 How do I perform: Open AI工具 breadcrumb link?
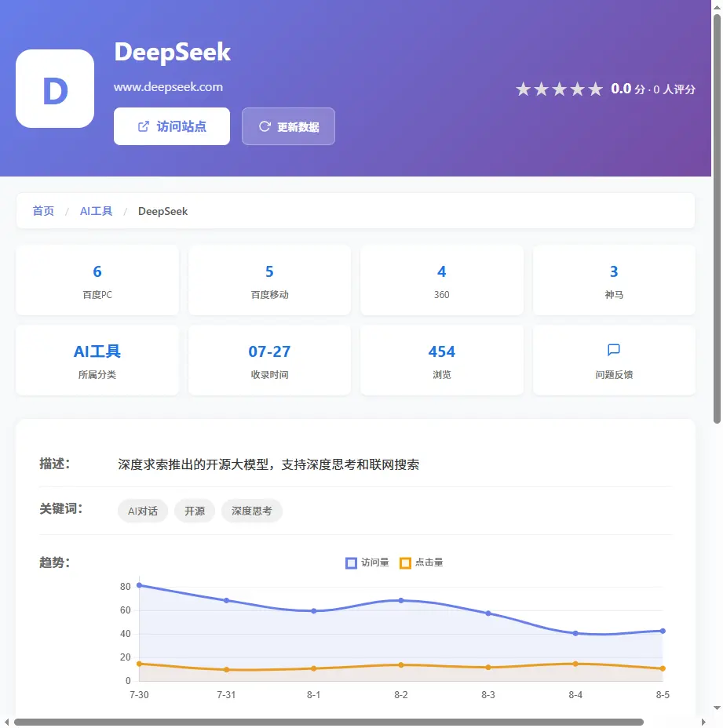click(97, 211)
